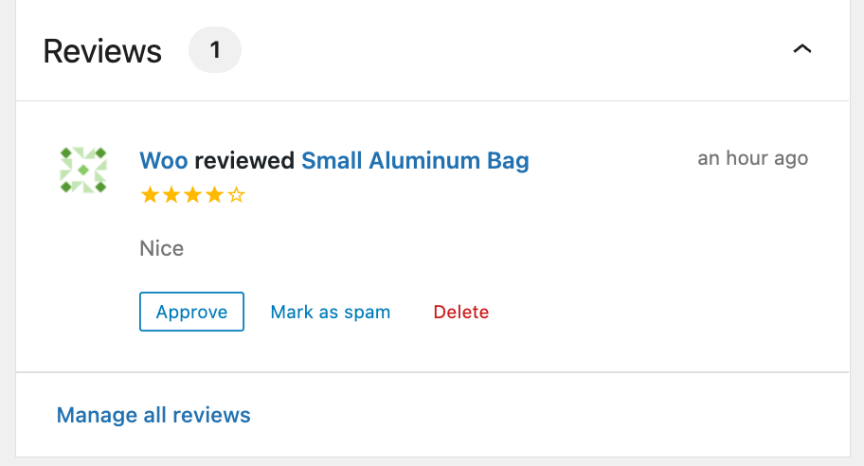The width and height of the screenshot is (864, 466).
Task: Click the review count badge
Action: (214, 50)
